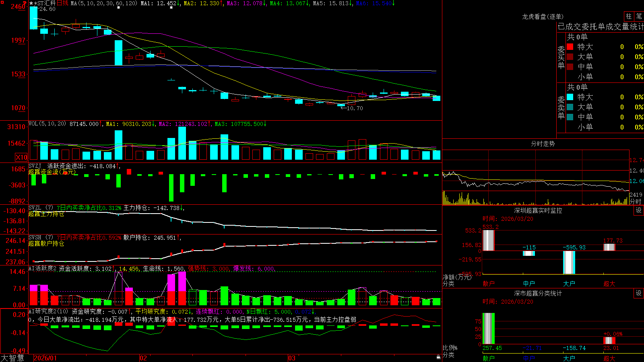Click the MA(5,10,20,30,60,120) indicator label
This screenshot has width=644, height=362.
pyautogui.click(x=104, y=3)
